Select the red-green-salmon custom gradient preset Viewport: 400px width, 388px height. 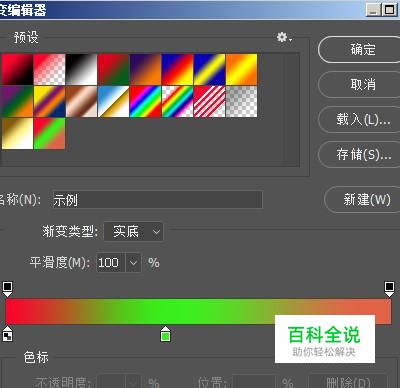(x=50, y=134)
